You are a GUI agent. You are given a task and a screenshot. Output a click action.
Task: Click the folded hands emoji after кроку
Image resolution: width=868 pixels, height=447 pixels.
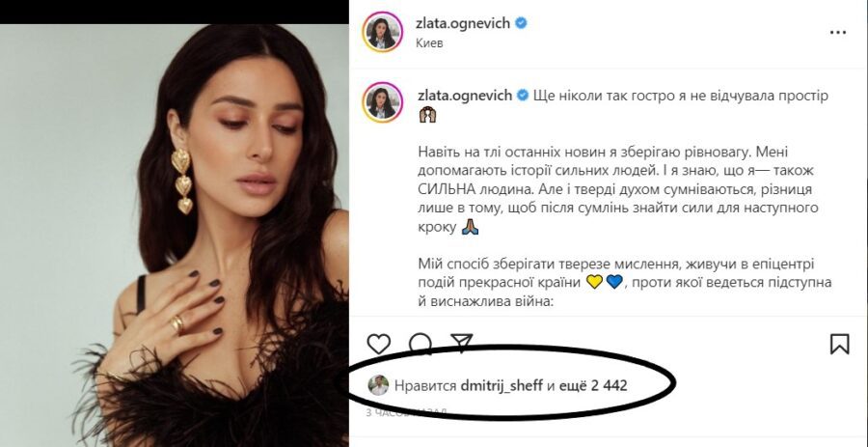(470, 228)
